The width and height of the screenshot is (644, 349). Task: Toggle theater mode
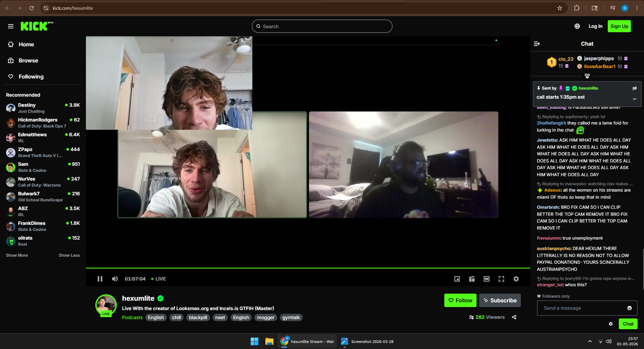point(487,279)
